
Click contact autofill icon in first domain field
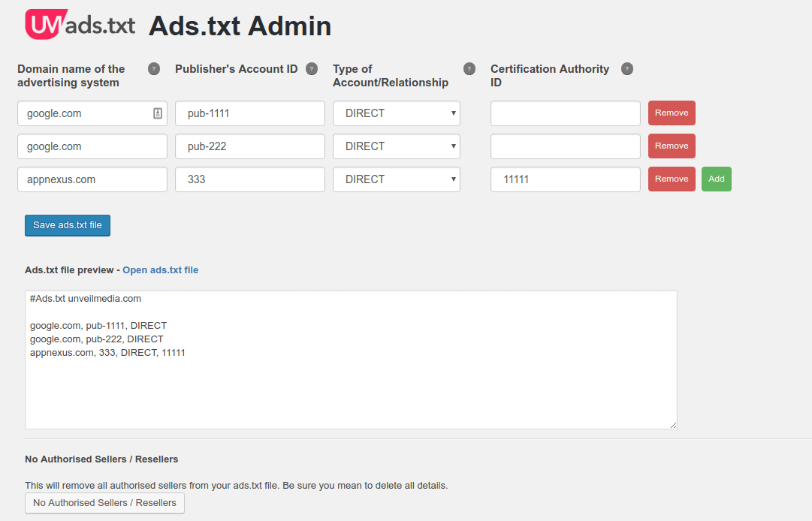click(x=158, y=113)
